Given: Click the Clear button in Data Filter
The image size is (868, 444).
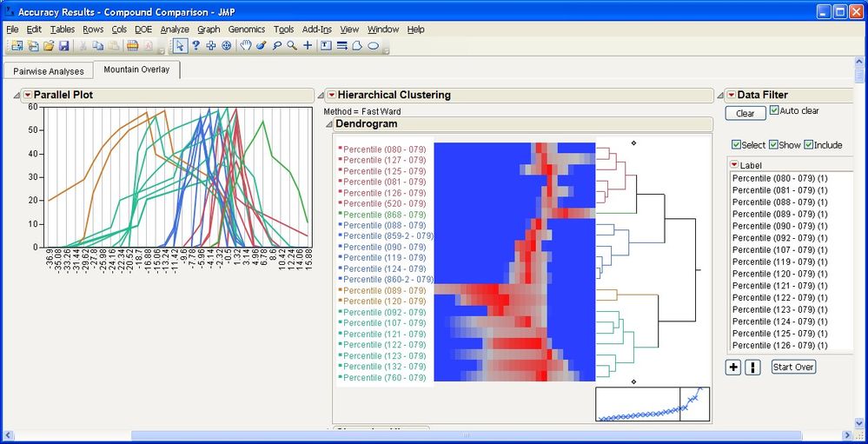Looking at the screenshot, I should click(x=745, y=114).
